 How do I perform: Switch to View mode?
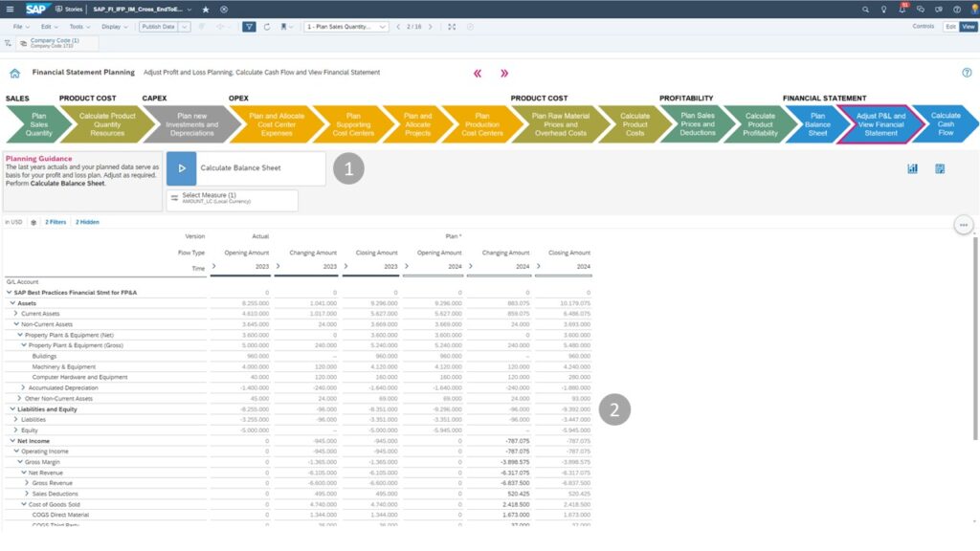(x=968, y=27)
